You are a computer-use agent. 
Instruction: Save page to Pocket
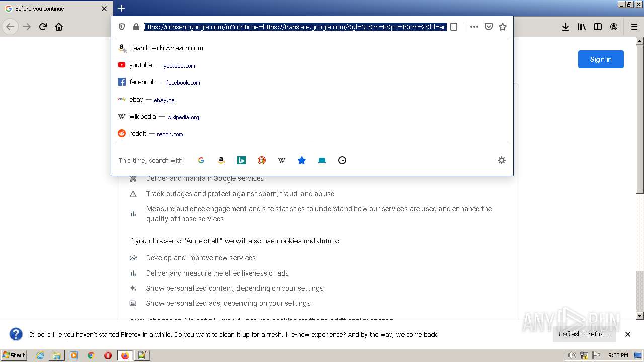[488, 27]
